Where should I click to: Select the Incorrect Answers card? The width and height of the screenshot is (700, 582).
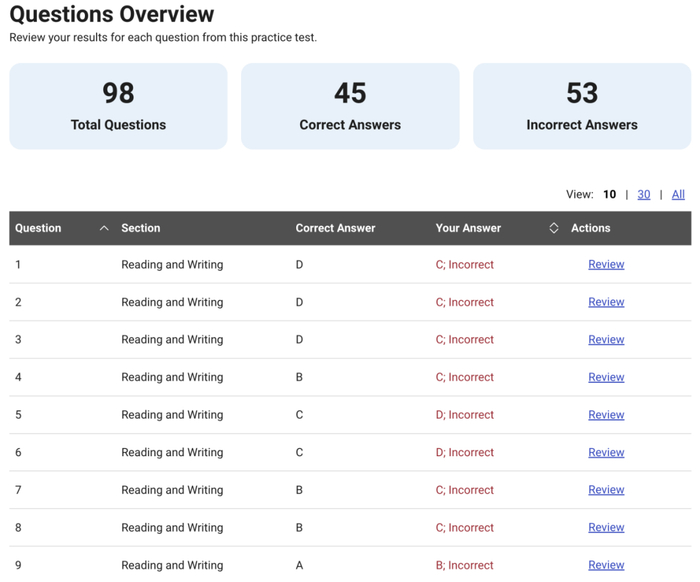(x=582, y=107)
